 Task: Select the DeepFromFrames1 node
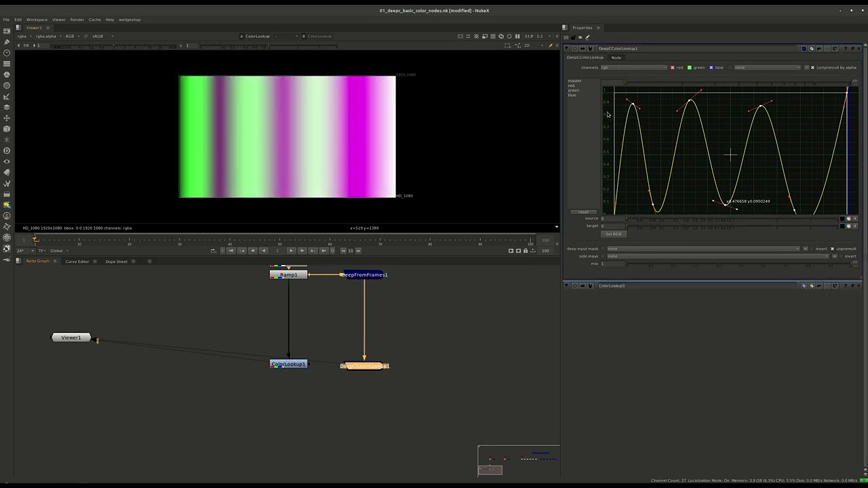pyautogui.click(x=365, y=274)
